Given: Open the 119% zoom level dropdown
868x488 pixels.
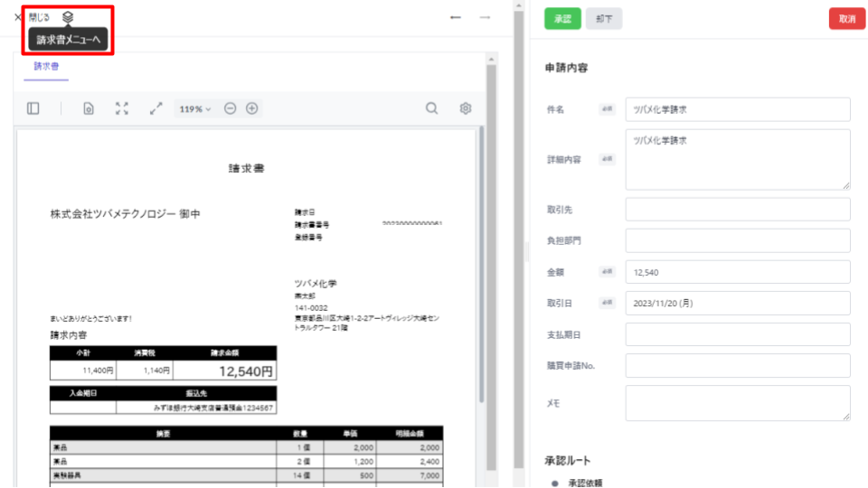Looking at the screenshot, I should [194, 108].
